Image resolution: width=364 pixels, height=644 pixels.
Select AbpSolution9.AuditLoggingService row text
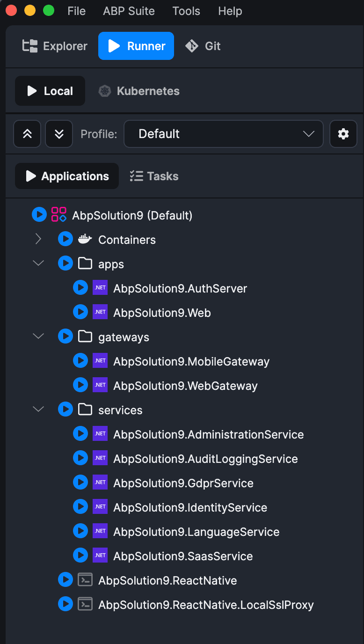pyautogui.click(x=205, y=459)
